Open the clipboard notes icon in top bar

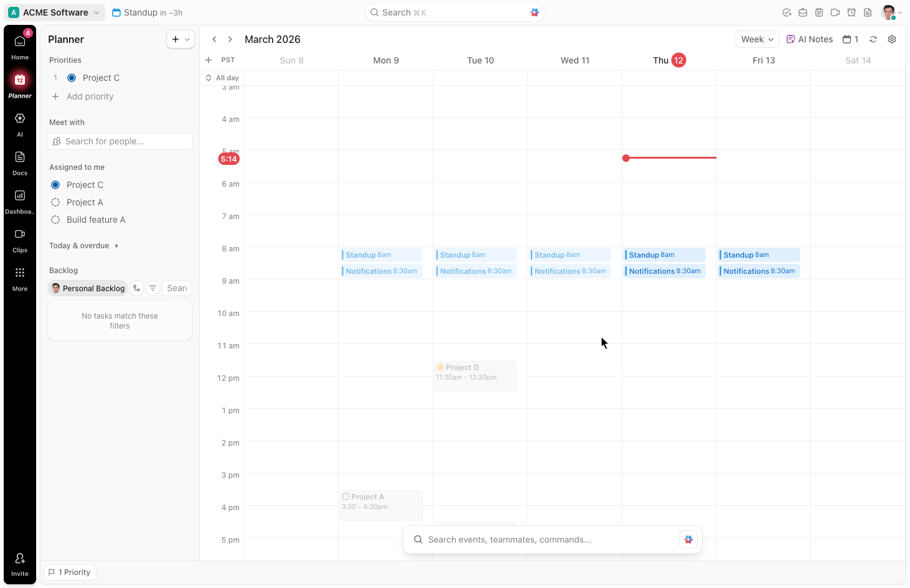coord(819,12)
